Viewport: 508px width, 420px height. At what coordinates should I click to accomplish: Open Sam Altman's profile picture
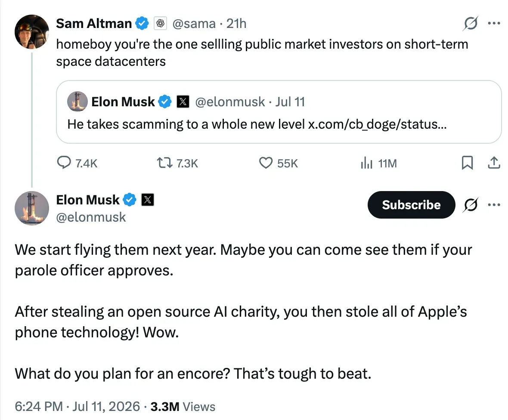pyautogui.click(x=32, y=32)
